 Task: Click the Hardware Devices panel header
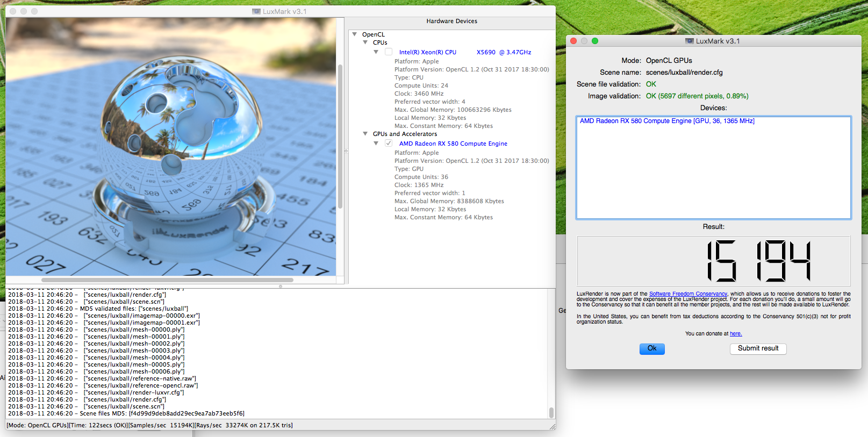coord(451,22)
